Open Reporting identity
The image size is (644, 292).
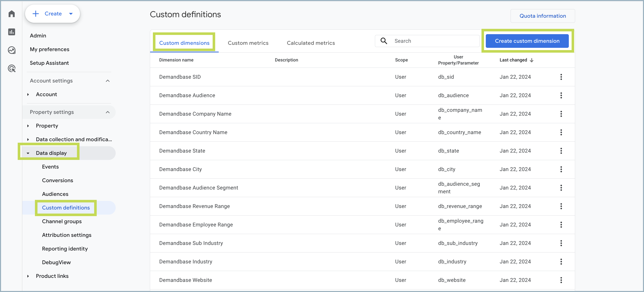pos(65,249)
